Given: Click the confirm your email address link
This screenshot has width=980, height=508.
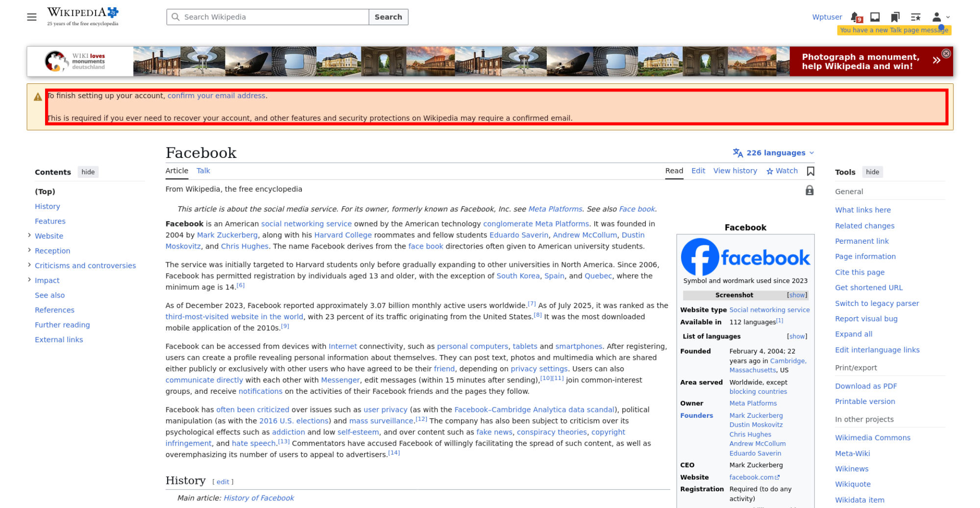Looking at the screenshot, I should [216, 96].
